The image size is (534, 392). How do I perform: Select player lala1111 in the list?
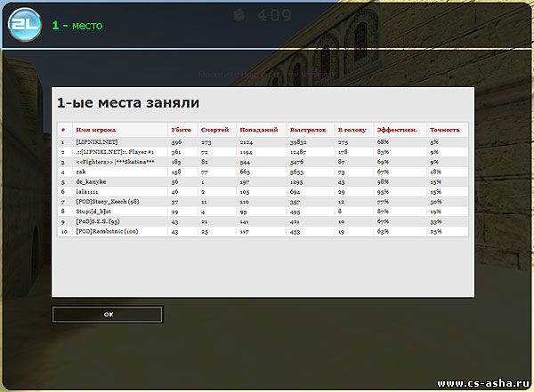87,191
